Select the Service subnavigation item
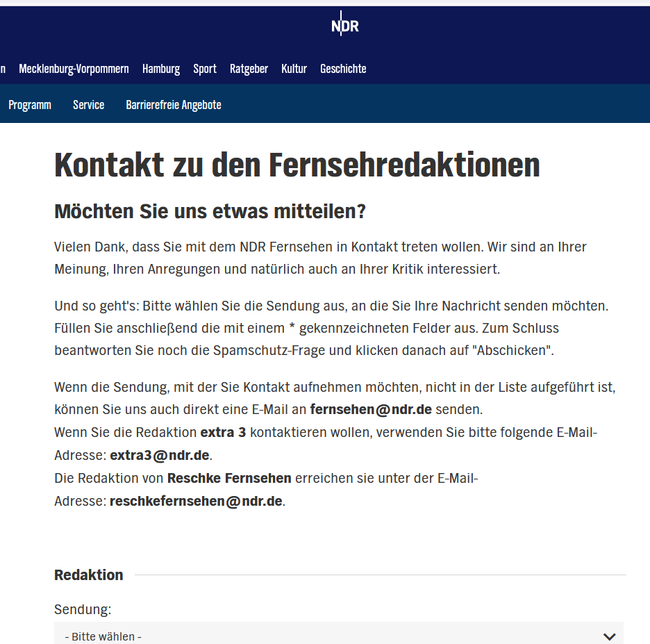The width and height of the screenshot is (650, 644). pos(89,105)
